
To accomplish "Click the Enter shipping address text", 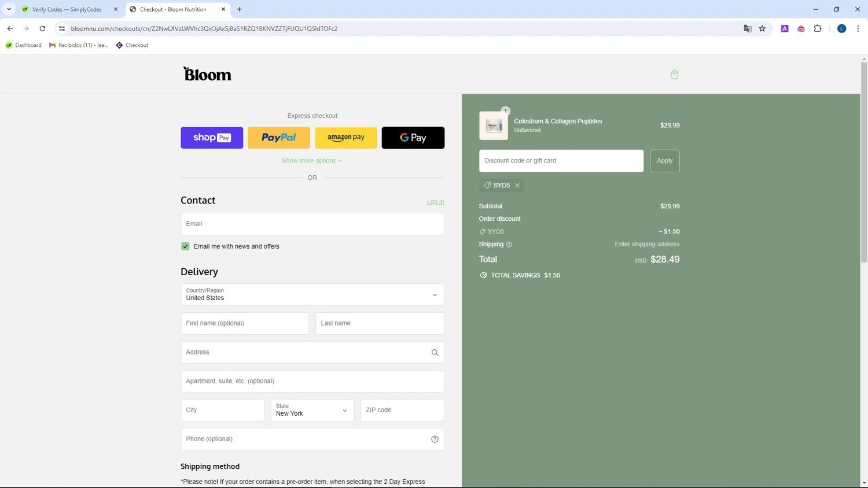I will [647, 245].
